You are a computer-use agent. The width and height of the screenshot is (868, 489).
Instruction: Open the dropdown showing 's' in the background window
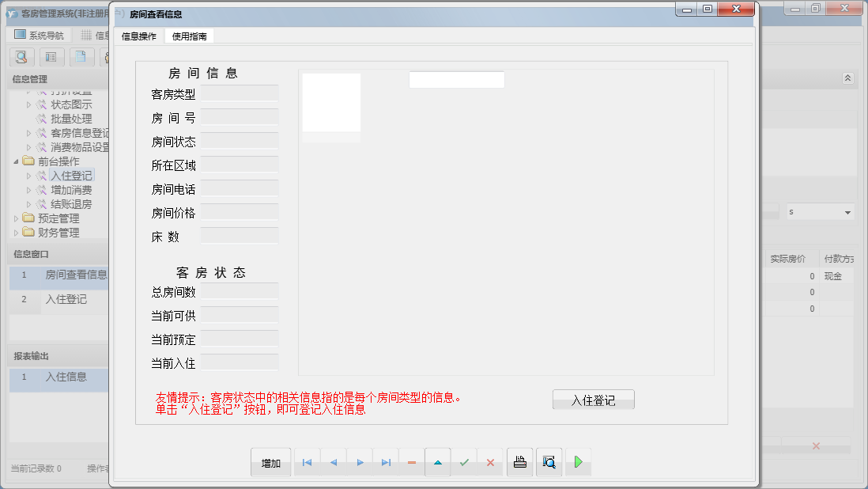847,213
